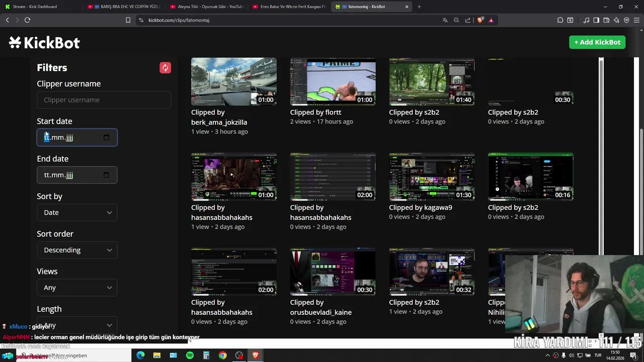Click the share page icon
The height and width of the screenshot is (362, 644).
[x=468, y=20]
